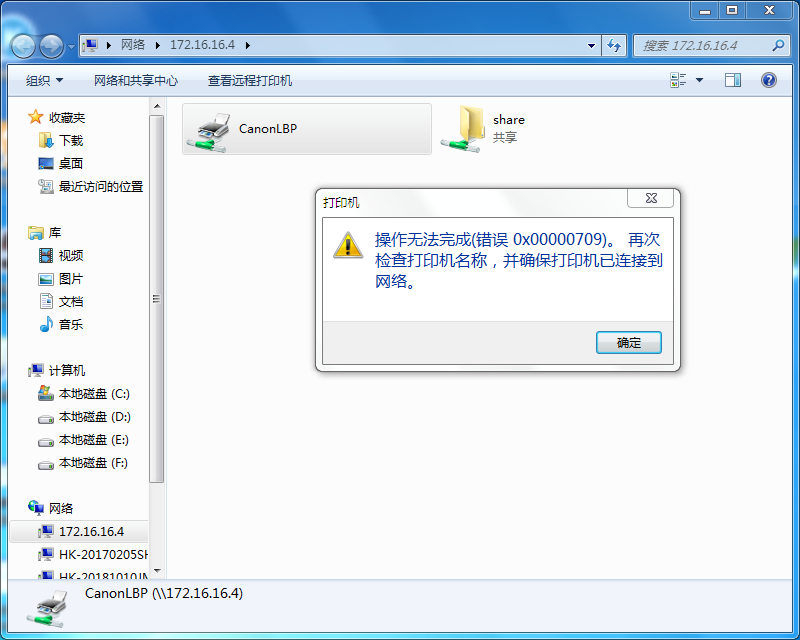Expand the view options dropdown arrow
Screen dimensions: 800x640
pyautogui.click(x=699, y=80)
